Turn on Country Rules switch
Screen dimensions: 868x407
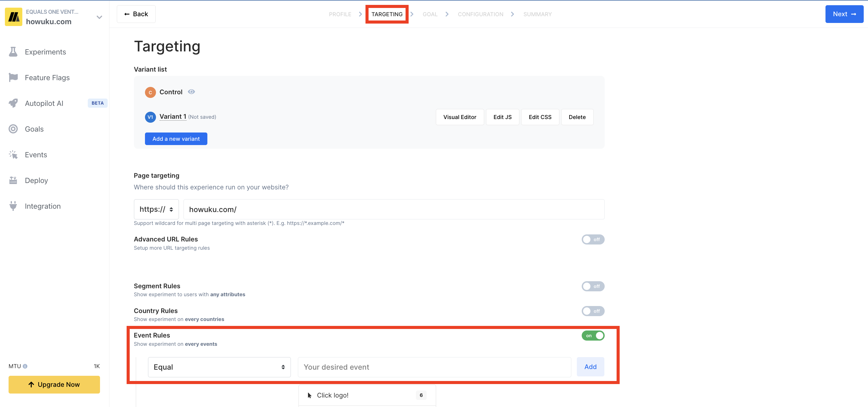592,311
